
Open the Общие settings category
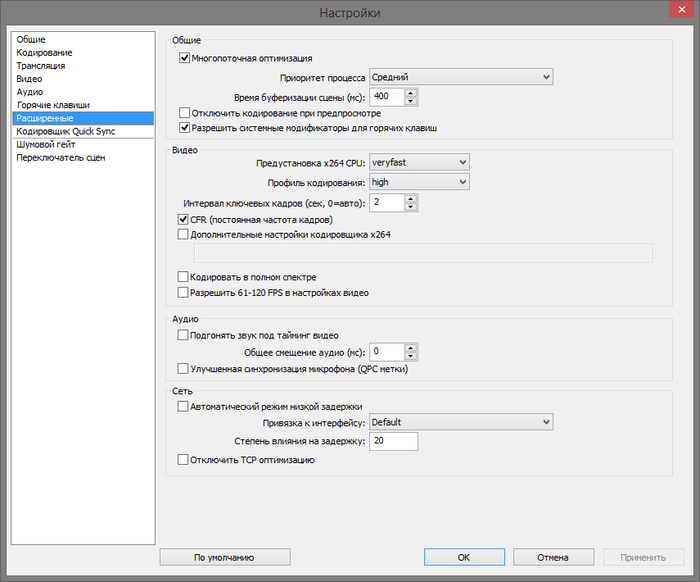point(83,39)
